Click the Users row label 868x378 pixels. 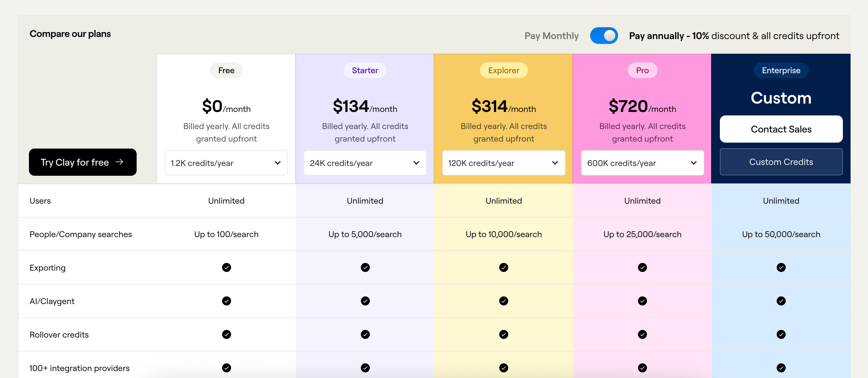point(40,201)
